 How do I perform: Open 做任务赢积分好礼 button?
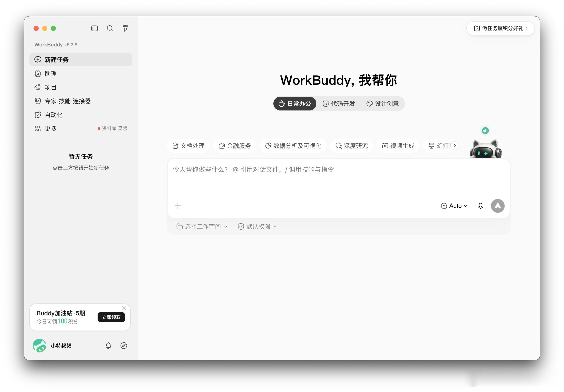pos(500,28)
